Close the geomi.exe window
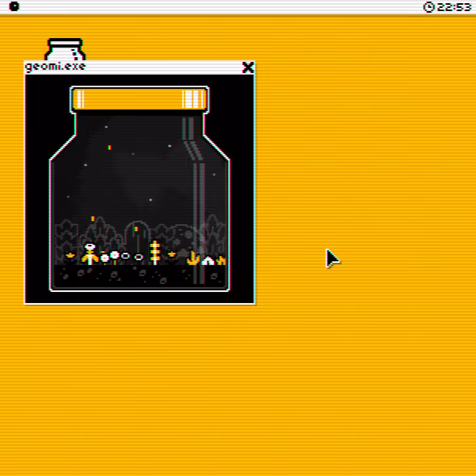This screenshot has width=476, height=476. click(x=248, y=67)
